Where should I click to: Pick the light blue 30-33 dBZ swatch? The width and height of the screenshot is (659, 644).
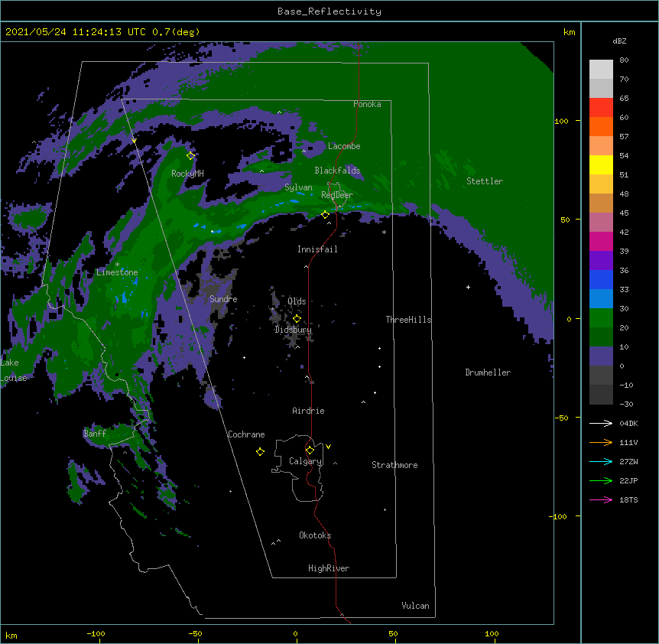pyautogui.click(x=601, y=299)
